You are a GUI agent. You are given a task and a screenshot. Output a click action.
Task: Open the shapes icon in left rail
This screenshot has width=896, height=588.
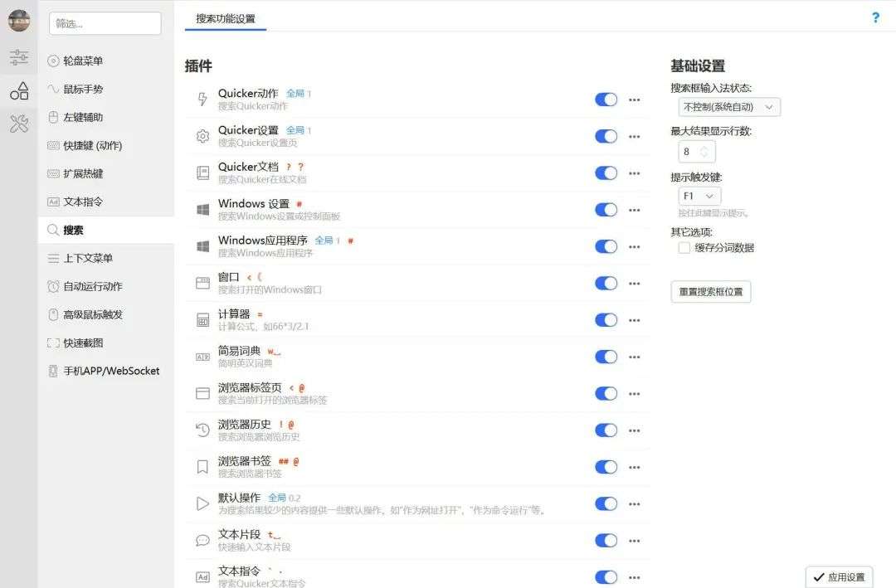pyautogui.click(x=19, y=90)
